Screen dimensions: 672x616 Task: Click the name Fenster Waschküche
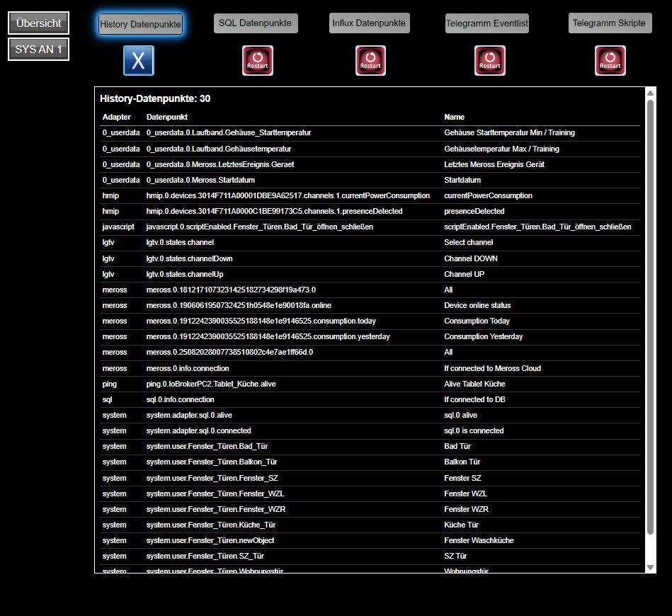click(479, 540)
